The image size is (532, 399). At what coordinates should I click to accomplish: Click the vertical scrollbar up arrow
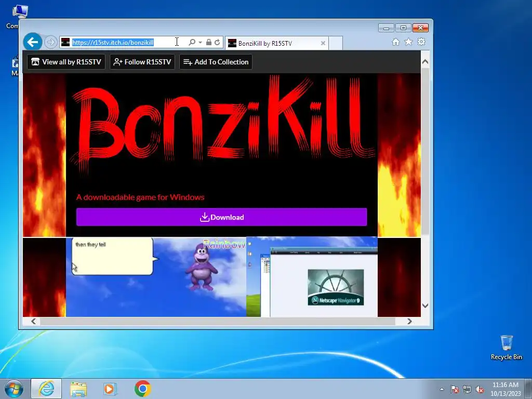425,62
